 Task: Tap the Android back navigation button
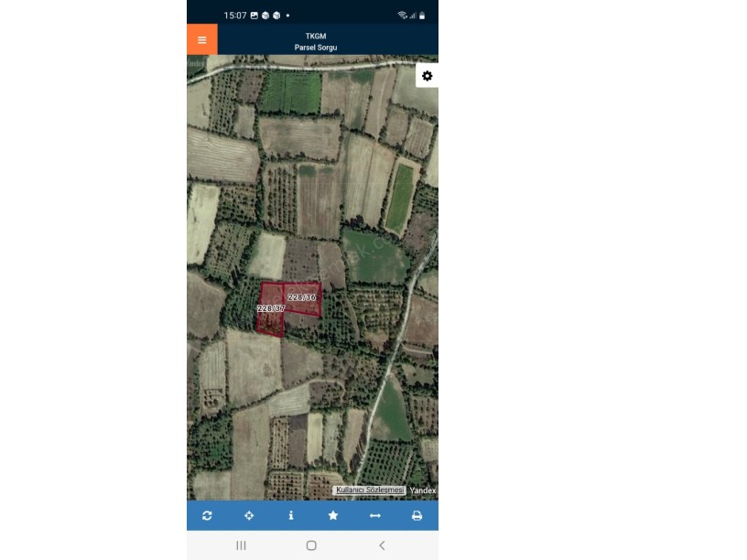(x=382, y=545)
